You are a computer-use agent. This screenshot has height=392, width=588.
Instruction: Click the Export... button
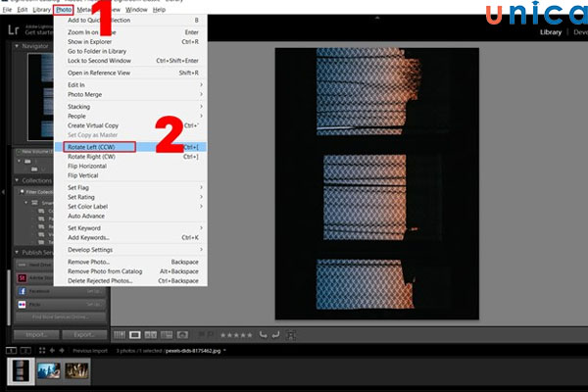(84, 334)
